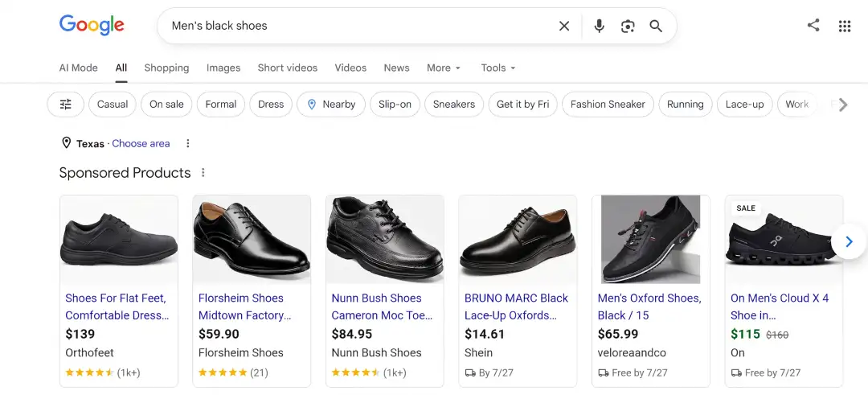Apply the Lace-up filter chip
This screenshot has width=868, height=395.
[x=744, y=104]
